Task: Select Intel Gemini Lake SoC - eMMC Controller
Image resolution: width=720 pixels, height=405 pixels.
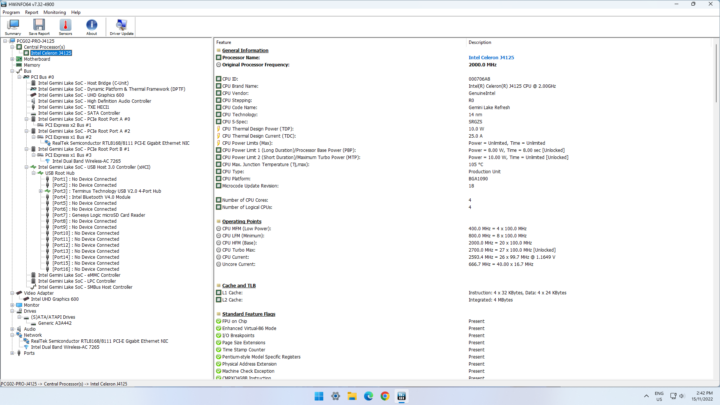Action: point(79,275)
